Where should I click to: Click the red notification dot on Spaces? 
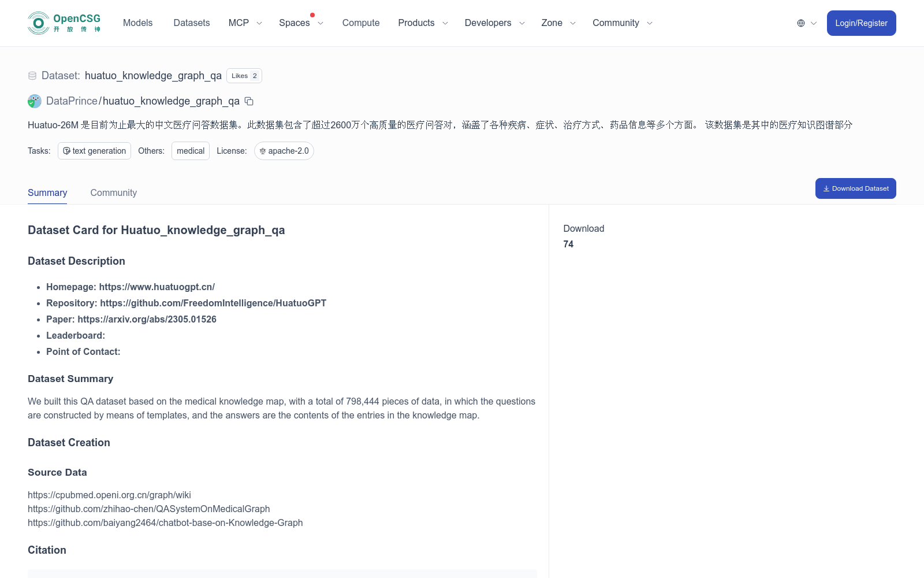(x=312, y=15)
